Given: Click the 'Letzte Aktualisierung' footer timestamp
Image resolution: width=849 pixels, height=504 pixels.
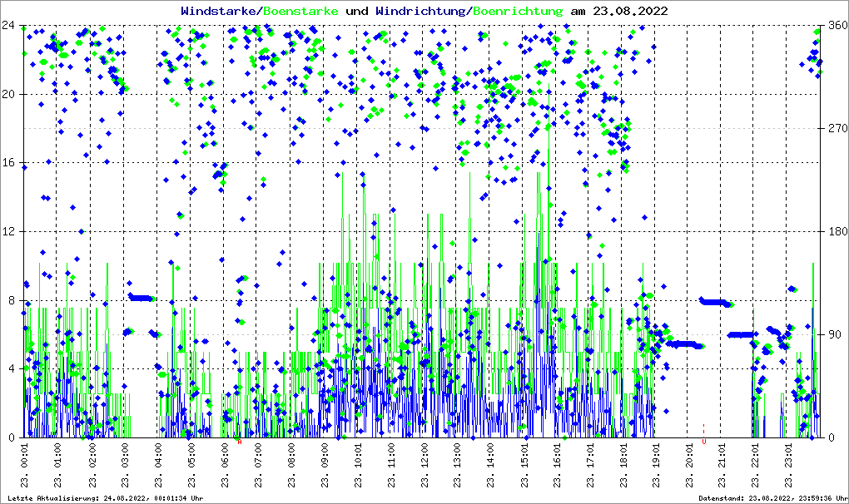Looking at the screenshot, I should click(104, 498).
